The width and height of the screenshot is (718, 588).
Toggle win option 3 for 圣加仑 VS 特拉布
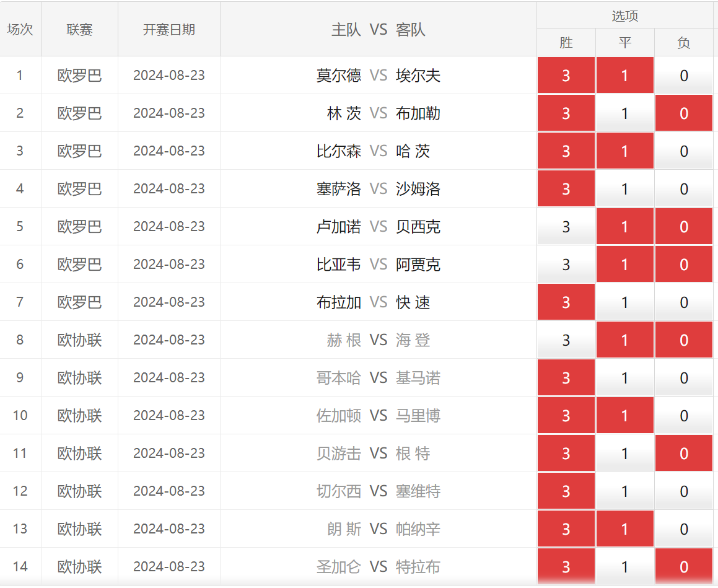tap(566, 566)
